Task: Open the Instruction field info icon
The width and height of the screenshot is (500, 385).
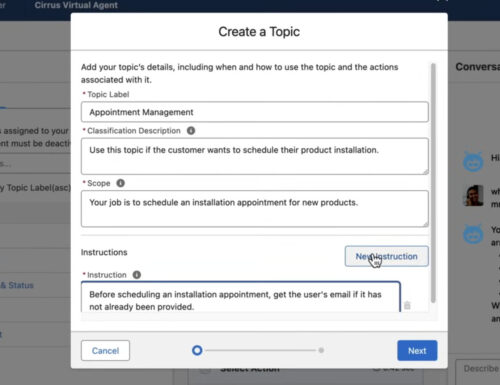Action: [x=137, y=275]
